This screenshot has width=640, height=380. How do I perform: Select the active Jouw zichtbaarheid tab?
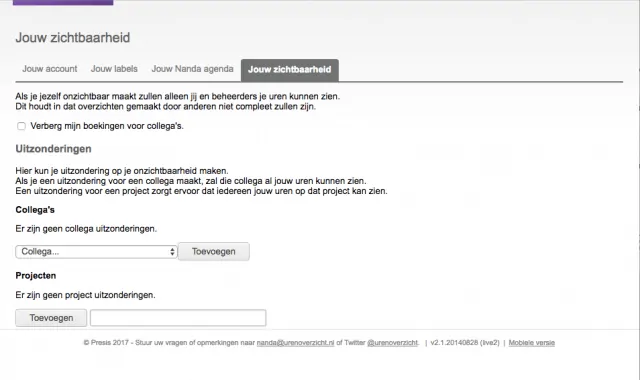pyautogui.click(x=289, y=70)
